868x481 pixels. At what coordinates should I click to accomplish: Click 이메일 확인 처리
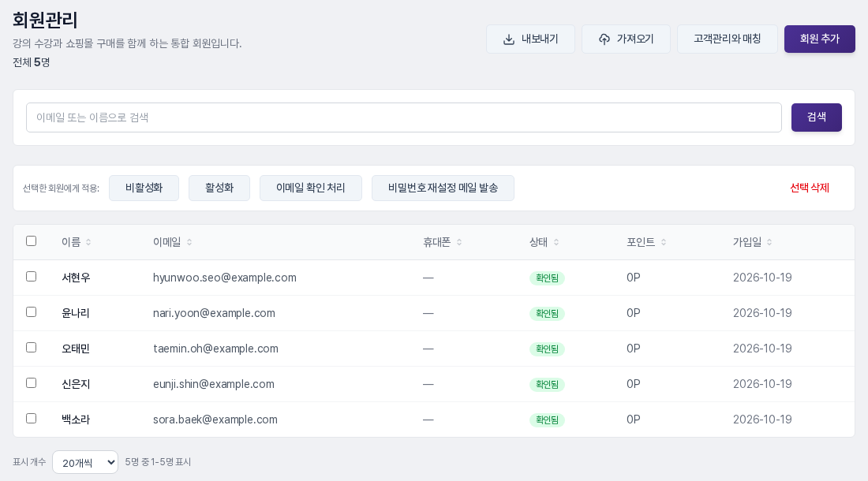tap(311, 188)
